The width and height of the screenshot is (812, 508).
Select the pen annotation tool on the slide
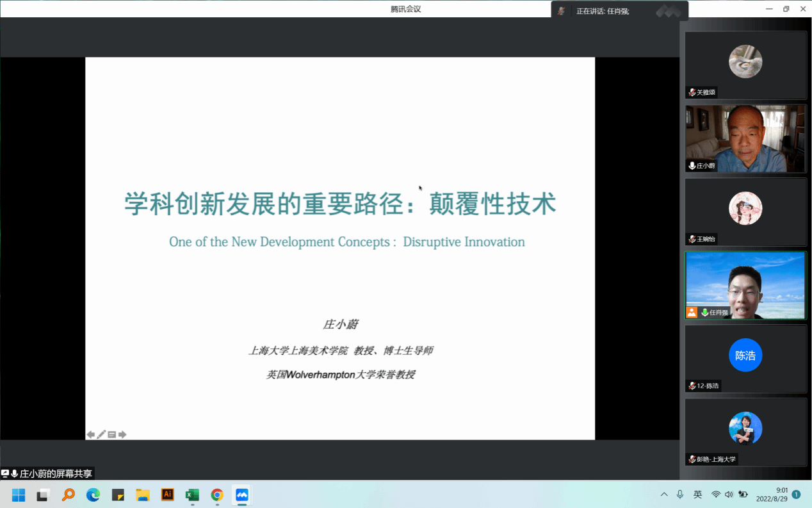click(101, 435)
